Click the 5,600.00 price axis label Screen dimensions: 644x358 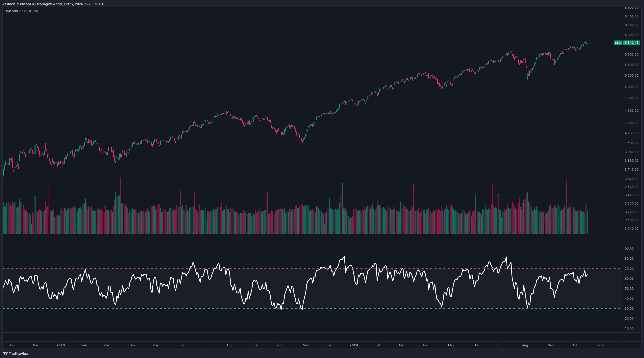tap(632, 55)
